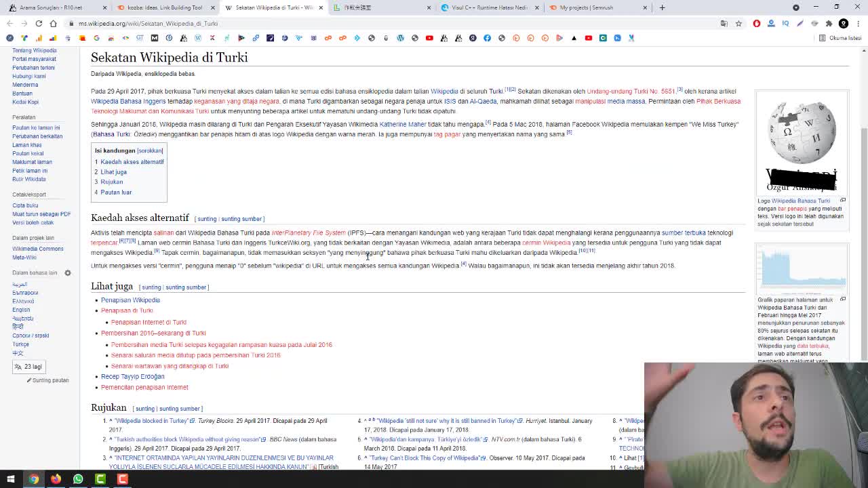Close the kozba Link Building Tool tab
Viewport: 868px width, 488px height.
[x=212, y=7]
